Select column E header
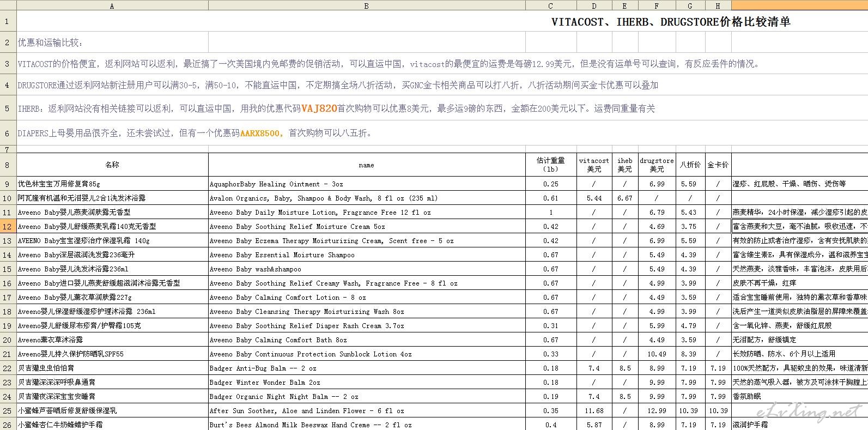 coord(624,5)
